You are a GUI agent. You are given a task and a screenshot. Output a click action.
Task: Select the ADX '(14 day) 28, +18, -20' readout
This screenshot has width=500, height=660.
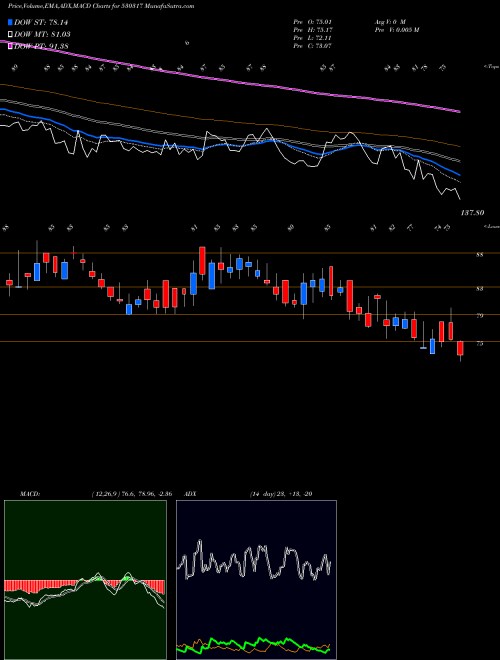click(281, 494)
